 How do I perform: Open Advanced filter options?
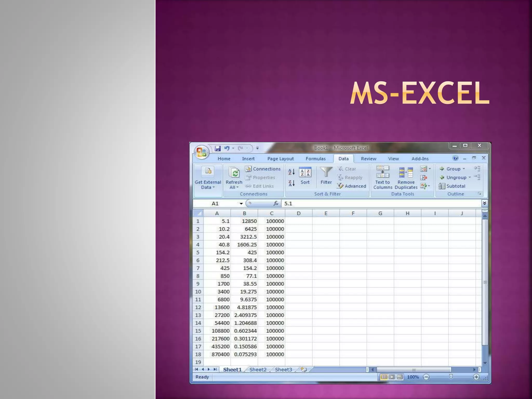click(x=351, y=186)
